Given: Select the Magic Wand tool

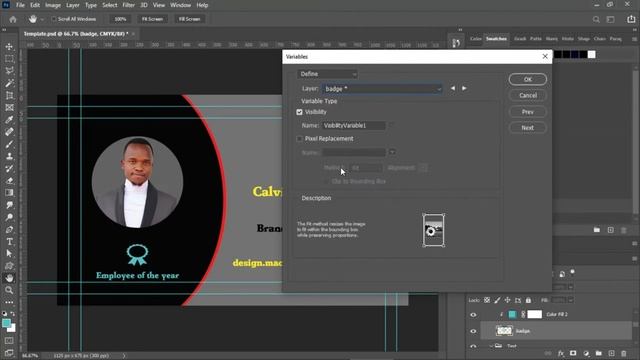Looking at the screenshot, I should (x=9, y=83).
